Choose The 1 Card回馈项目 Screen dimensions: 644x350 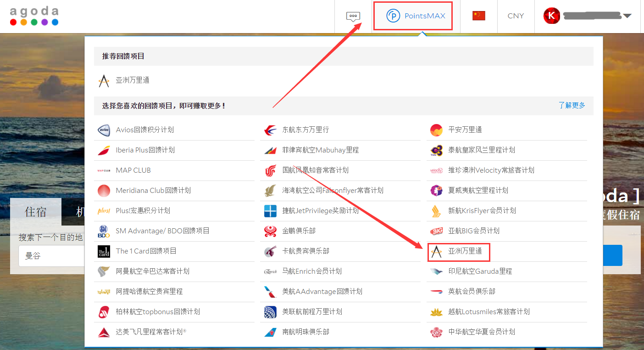146,251
